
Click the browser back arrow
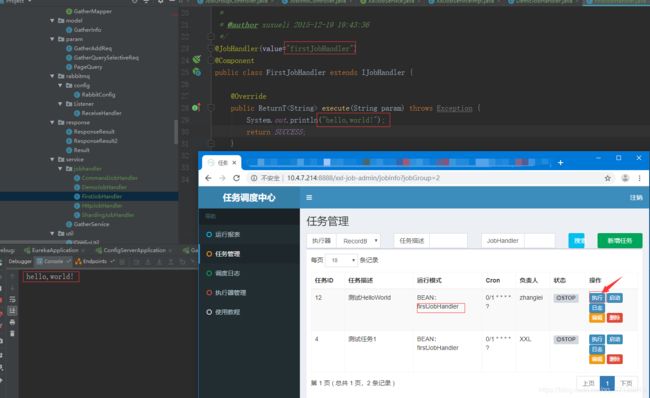[208, 178]
